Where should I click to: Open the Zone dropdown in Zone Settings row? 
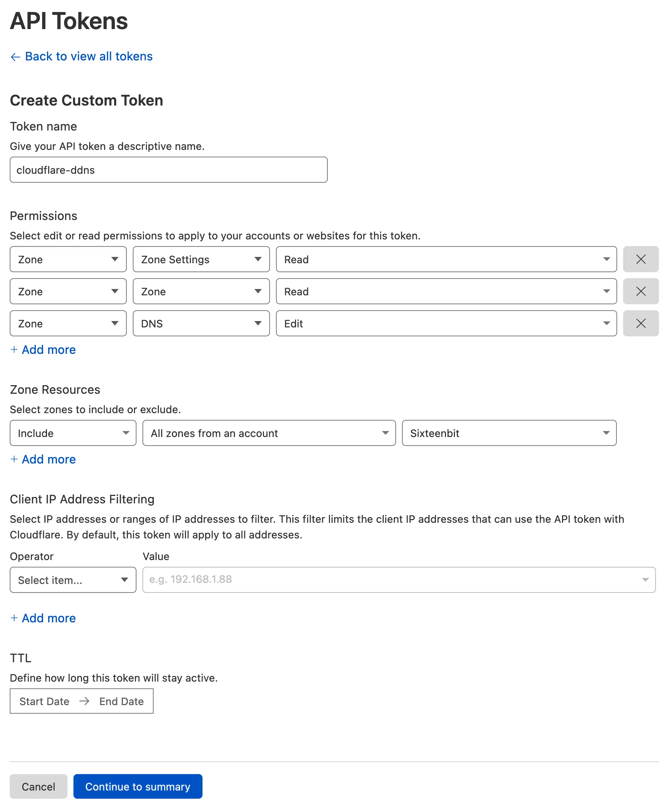tap(68, 259)
